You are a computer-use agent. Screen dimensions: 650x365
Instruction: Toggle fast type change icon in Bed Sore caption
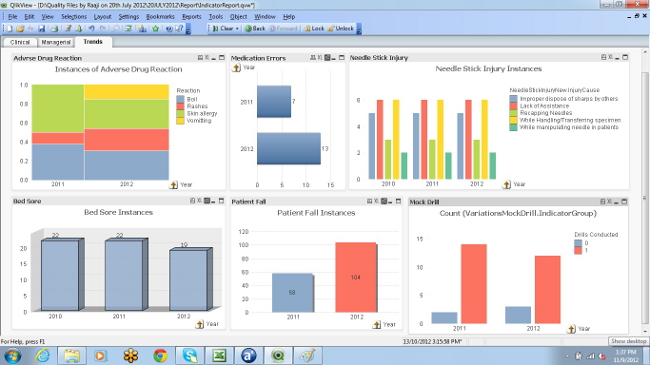pyautogui.click(x=206, y=201)
